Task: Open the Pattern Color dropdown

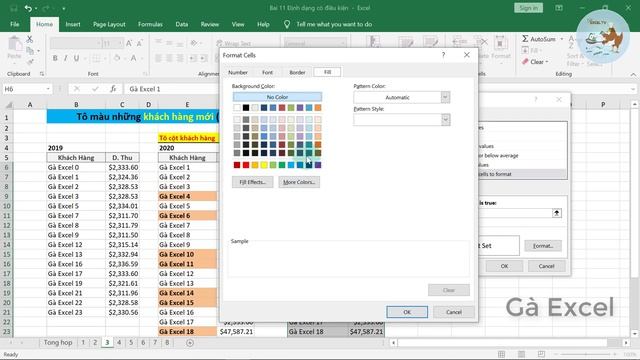Action: 445,97
